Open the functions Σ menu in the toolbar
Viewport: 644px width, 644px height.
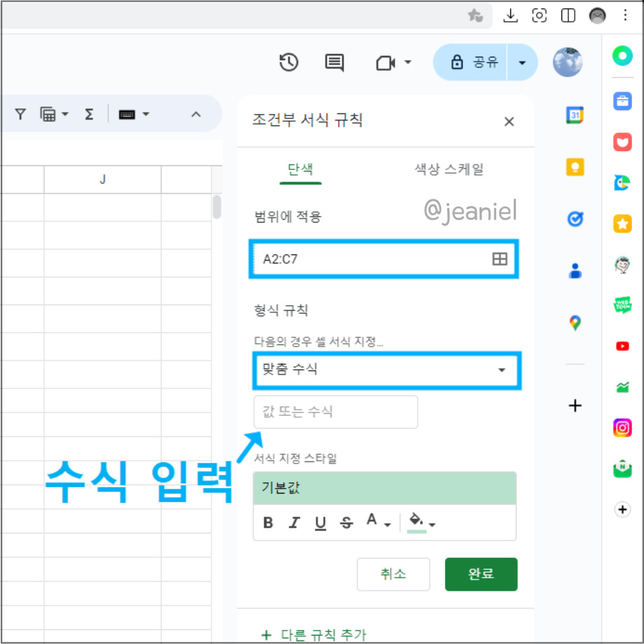point(89,113)
